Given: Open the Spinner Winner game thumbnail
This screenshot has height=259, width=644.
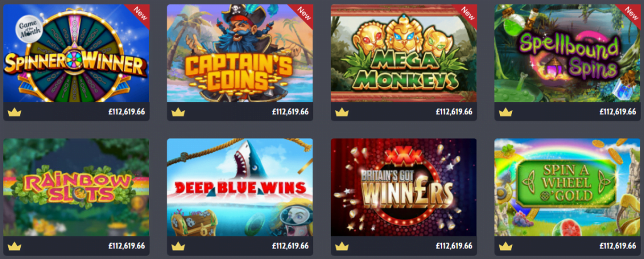Looking at the screenshot, I should pyautogui.click(x=76, y=53).
